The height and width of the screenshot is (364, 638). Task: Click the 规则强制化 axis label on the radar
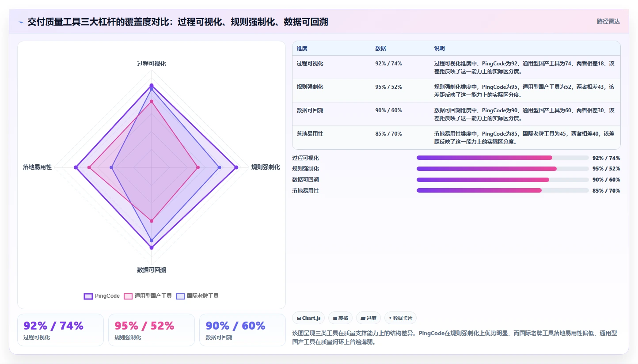[x=266, y=167]
